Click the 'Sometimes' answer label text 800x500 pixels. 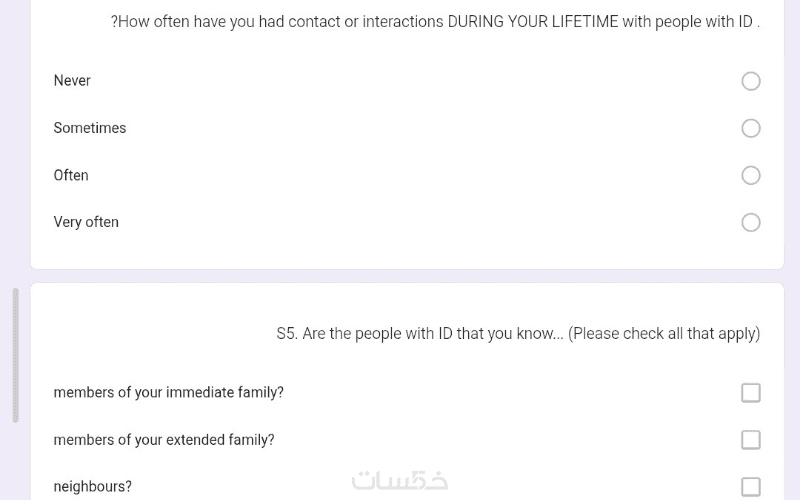click(x=90, y=128)
